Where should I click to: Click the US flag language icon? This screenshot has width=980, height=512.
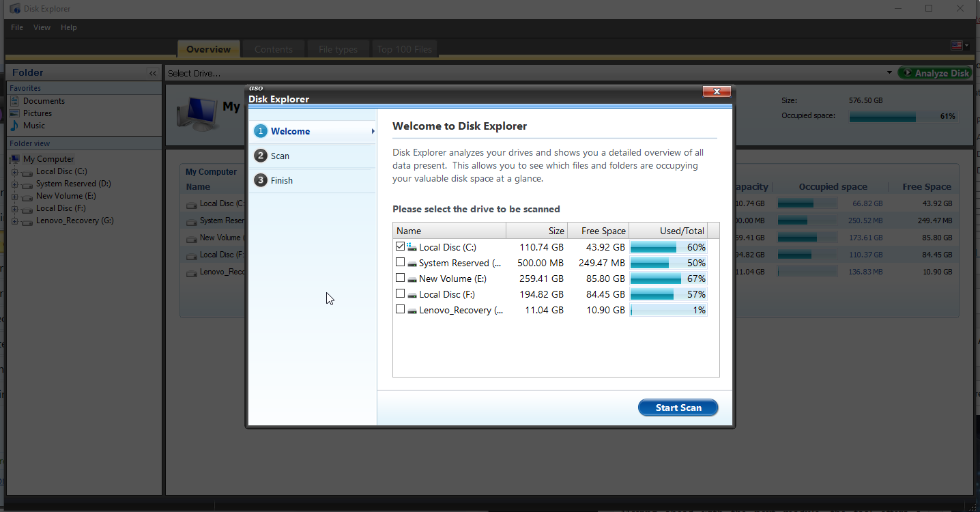click(x=955, y=45)
